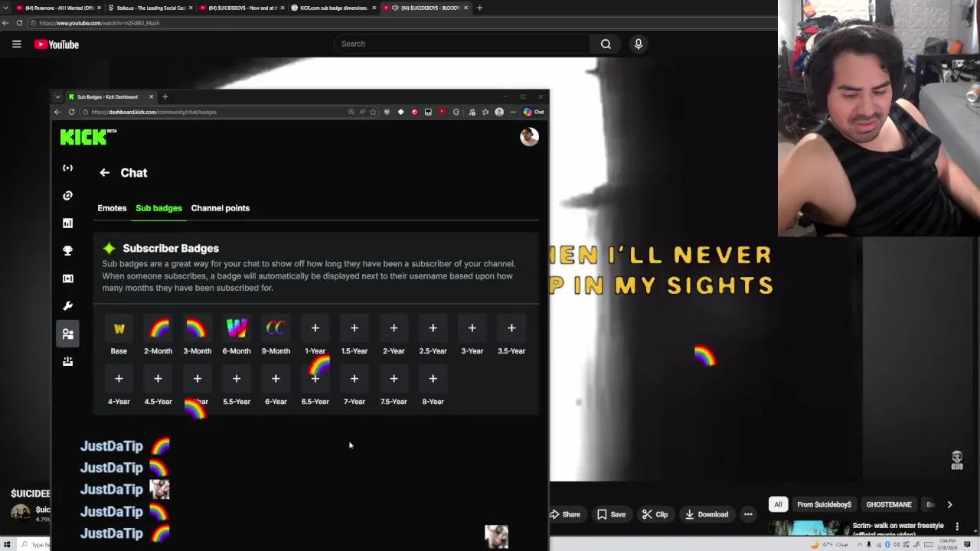
Task: Open the community icon in Kick sidebar
Action: pos(67,334)
